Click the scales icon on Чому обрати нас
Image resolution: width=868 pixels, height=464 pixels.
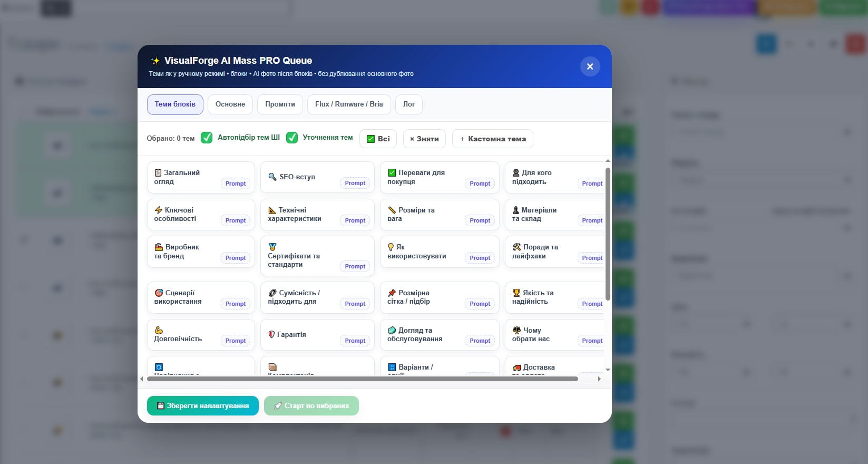point(516,330)
